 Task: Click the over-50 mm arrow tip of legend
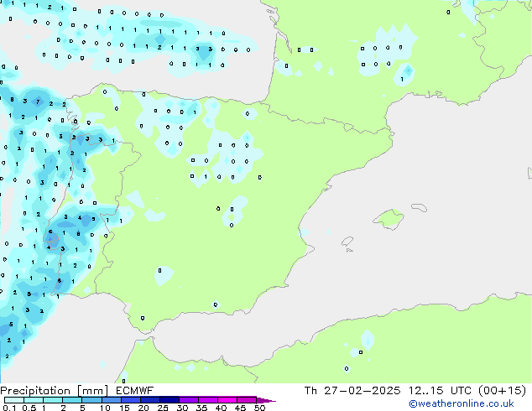click(x=266, y=400)
